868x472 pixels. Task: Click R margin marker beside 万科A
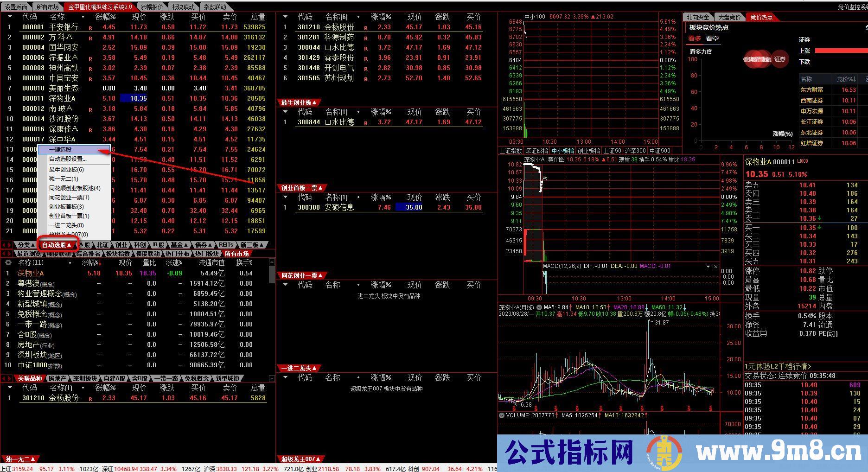click(90, 38)
